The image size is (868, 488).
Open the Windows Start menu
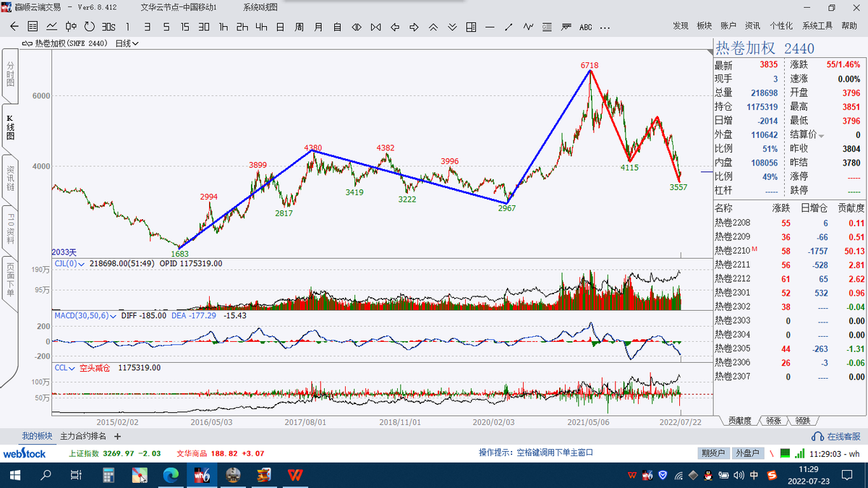[x=14, y=475]
